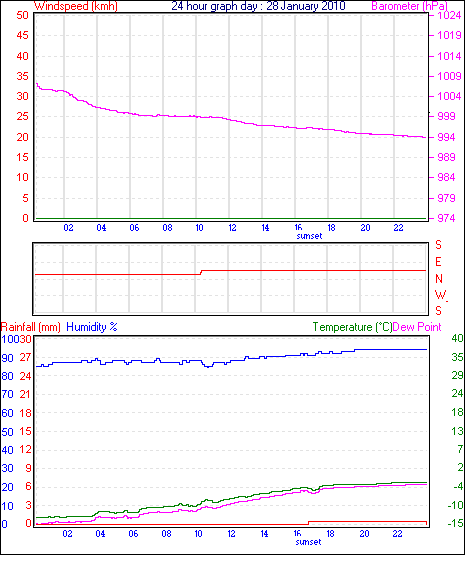Click the 'sunset' label under the top graph
466x566 pixels.
pyautogui.click(x=309, y=236)
